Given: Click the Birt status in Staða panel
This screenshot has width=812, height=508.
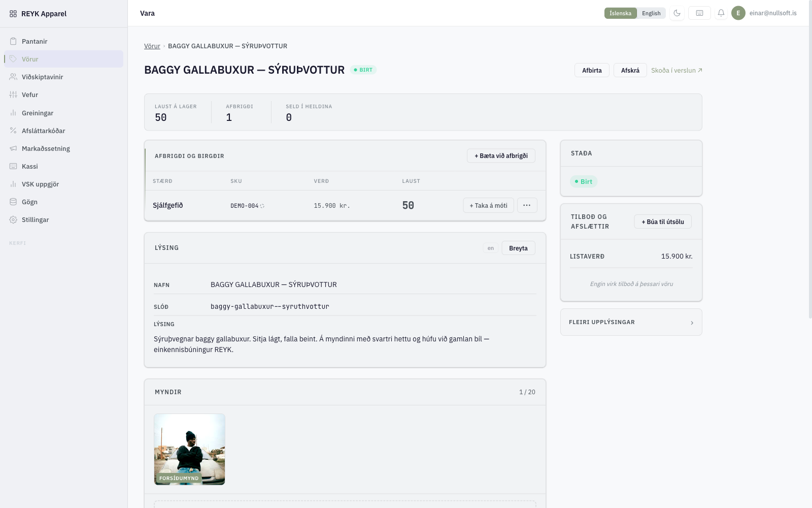Looking at the screenshot, I should click(584, 181).
